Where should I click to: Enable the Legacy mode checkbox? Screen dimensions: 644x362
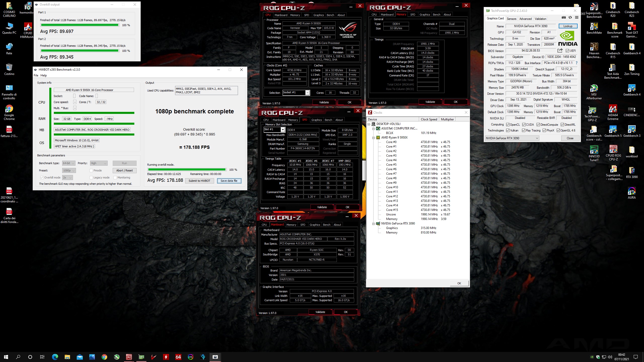click(x=91, y=177)
